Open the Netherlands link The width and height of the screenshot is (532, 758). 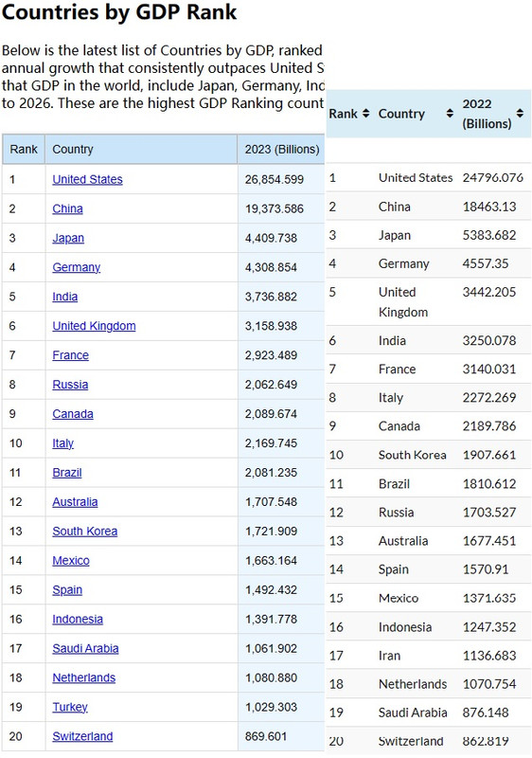click(84, 677)
